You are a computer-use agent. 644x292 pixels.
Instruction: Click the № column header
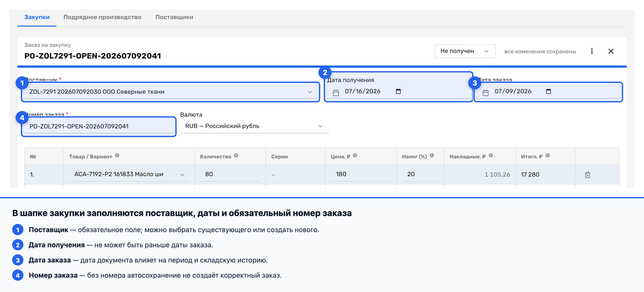pos(33,156)
